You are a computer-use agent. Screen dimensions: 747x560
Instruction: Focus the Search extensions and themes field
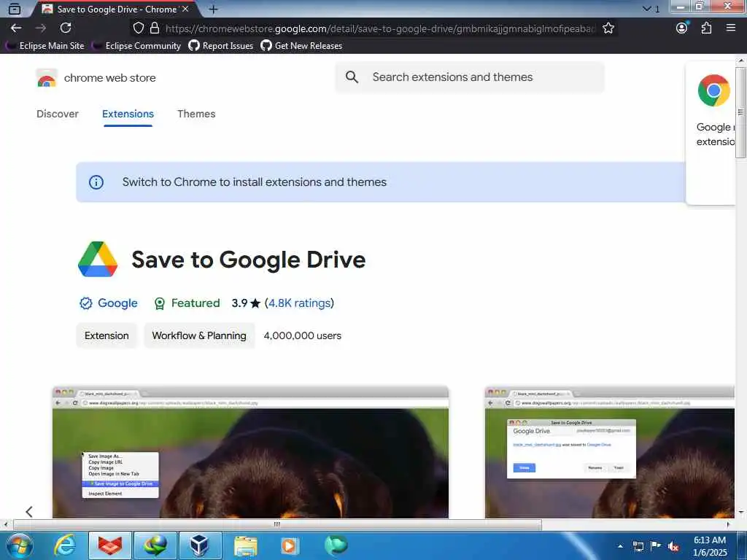(470, 77)
